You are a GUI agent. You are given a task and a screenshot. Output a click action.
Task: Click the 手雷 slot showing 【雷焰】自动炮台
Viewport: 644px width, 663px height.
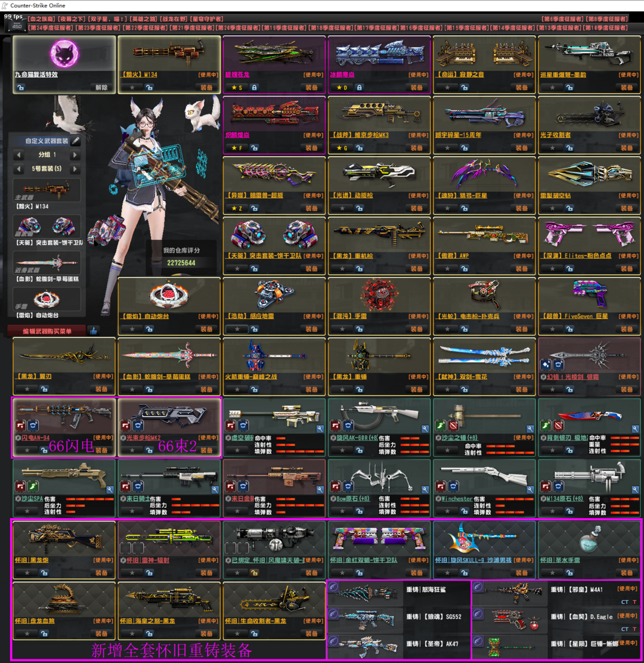click(x=47, y=299)
